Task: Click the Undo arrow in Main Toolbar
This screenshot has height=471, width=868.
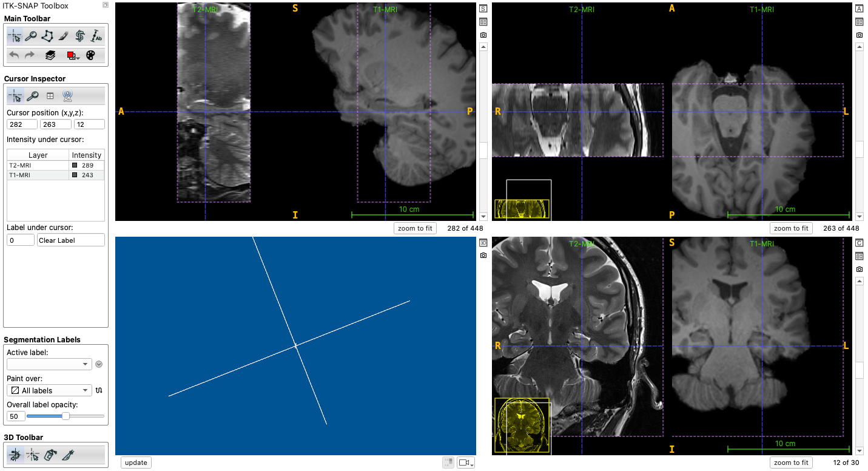Action: [14, 55]
